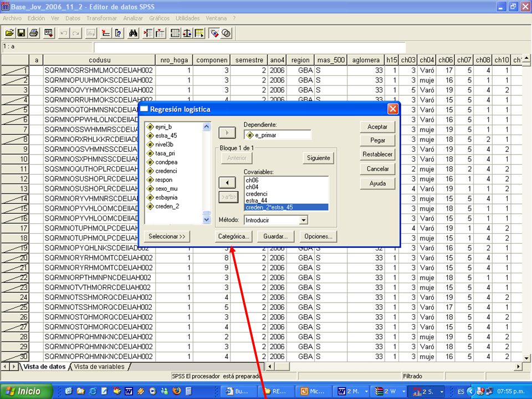Open the Archivo menu
The width and height of the screenshot is (532, 399).
point(12,18)
